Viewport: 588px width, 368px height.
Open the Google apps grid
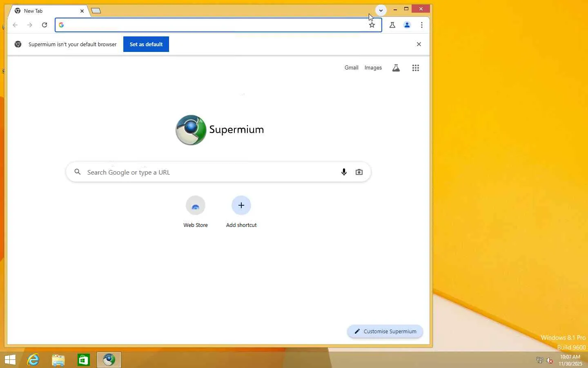pos(416,68)
